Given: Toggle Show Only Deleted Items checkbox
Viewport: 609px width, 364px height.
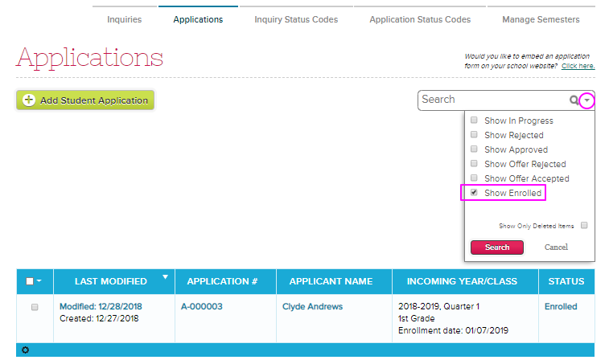Looking at the screenshot, I should pyautogui.click(x=584, y=225).
